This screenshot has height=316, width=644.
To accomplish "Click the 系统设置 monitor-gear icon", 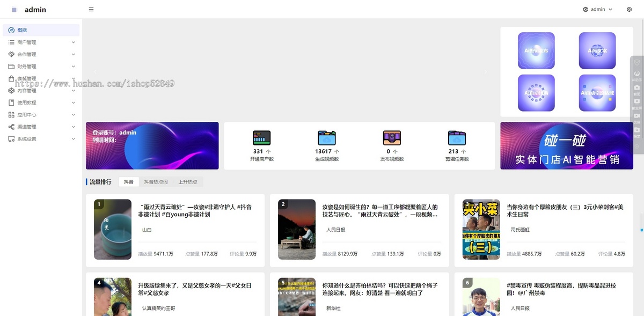I will [x=11, y=139].
